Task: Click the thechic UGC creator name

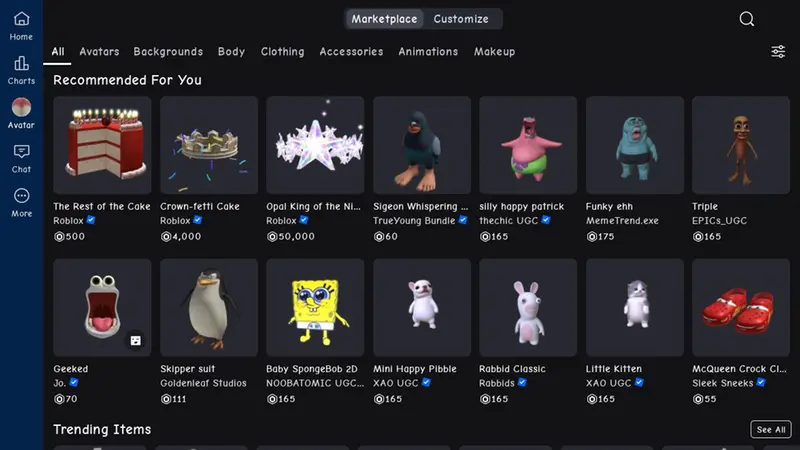Action: 509,220
